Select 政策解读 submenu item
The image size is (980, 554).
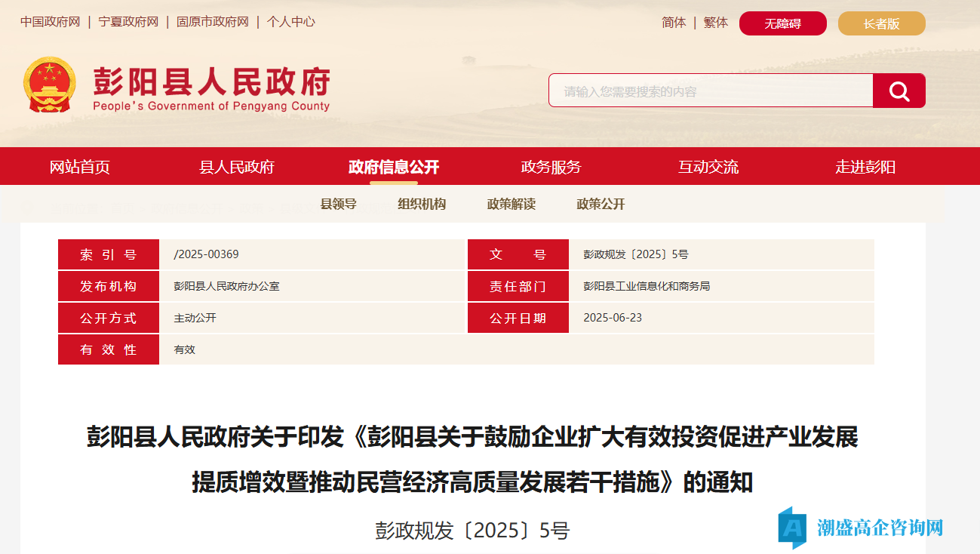click(512, 204)
